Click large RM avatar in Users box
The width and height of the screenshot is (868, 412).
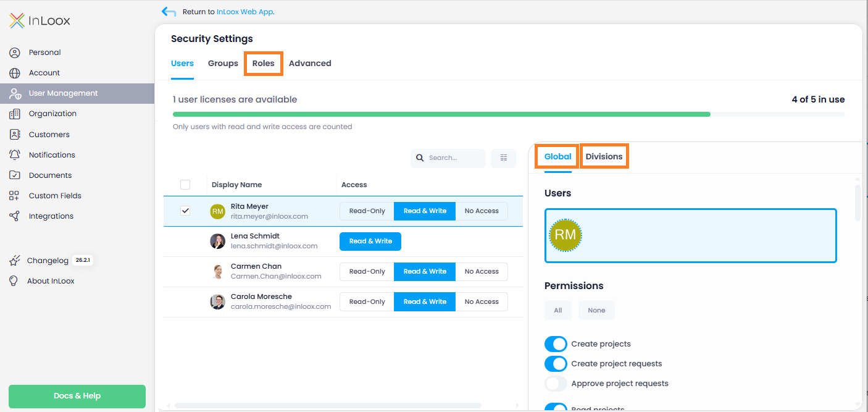pos(565,235)
